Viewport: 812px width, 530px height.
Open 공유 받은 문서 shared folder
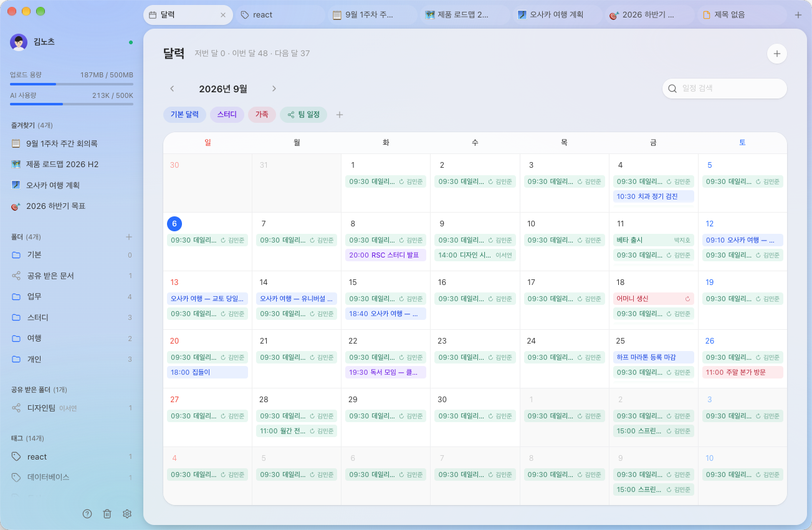click(x=72, y=276)
